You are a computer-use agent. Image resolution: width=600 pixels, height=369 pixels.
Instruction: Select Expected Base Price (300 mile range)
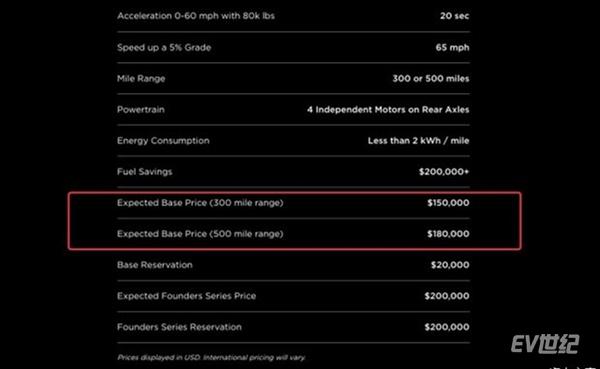pyautogui.click(x=200, y=203)
